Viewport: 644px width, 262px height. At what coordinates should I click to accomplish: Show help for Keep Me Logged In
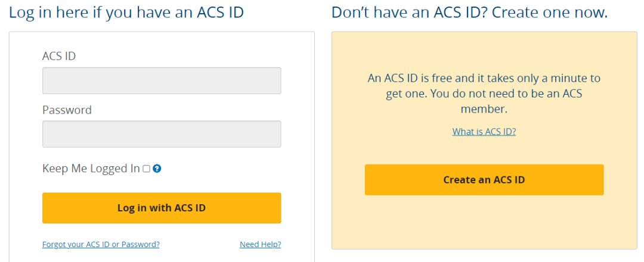point(157,169)
